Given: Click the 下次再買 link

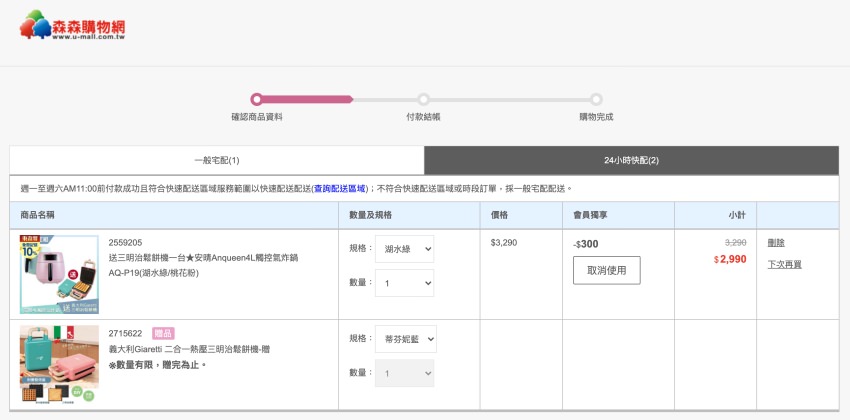Looking at the screenshot, I should (x=784, y=264).
